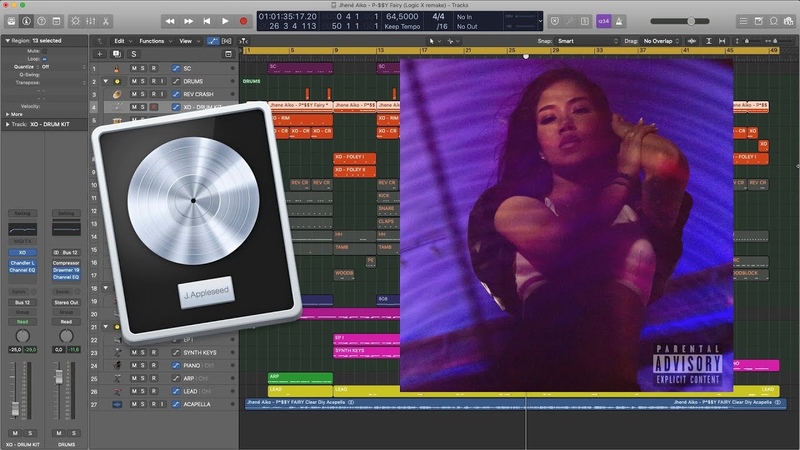Solo the REV CRASH track
800x450 pixels.
143,94
